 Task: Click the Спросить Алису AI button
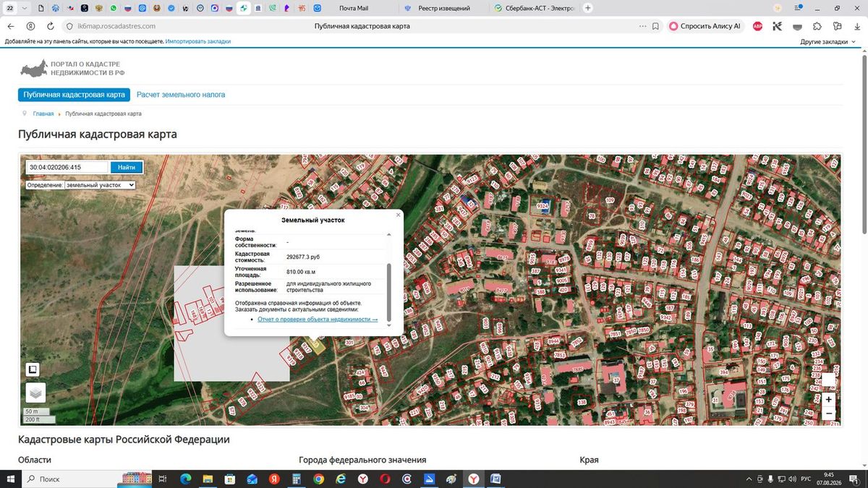(705, 26)
